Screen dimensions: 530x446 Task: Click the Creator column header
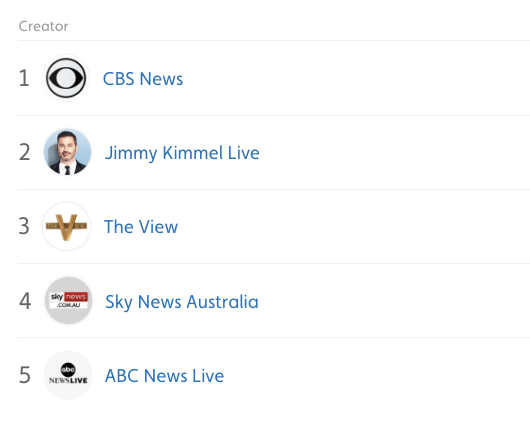43,26
